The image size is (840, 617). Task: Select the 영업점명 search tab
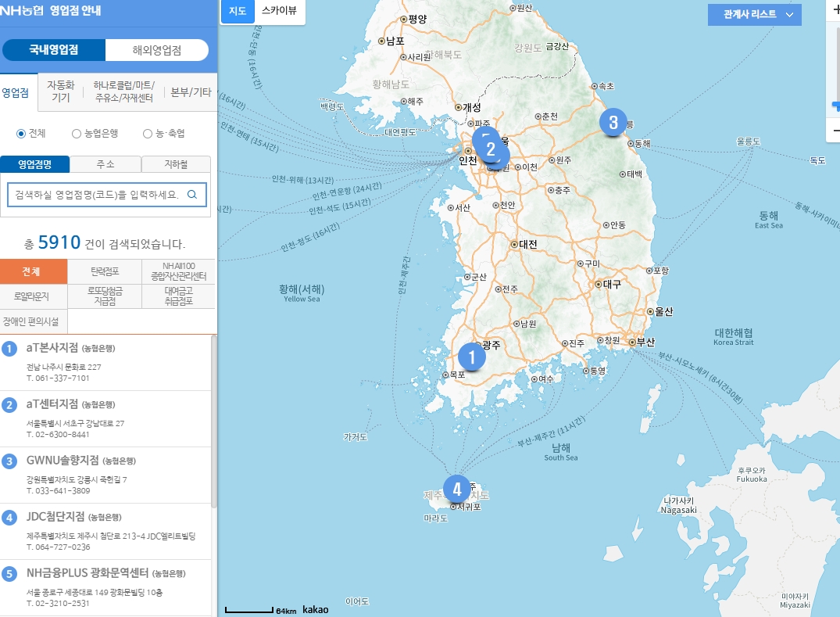(x=35, y=164)
